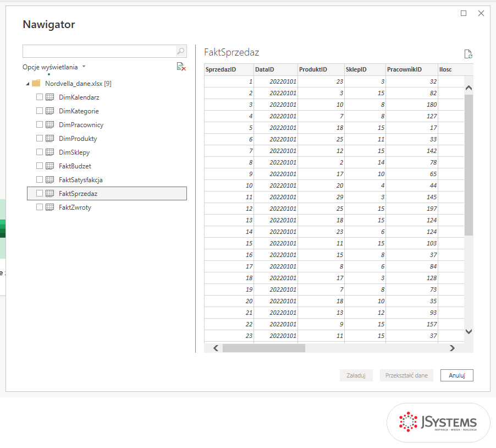Viewport: 496px width, 448px height.
Task: Close the Nawigator dialog
Action: (x=481, y=13)
